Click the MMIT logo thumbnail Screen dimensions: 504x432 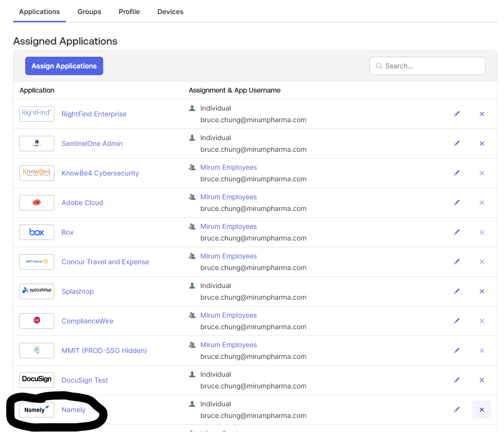pos(37,351)
